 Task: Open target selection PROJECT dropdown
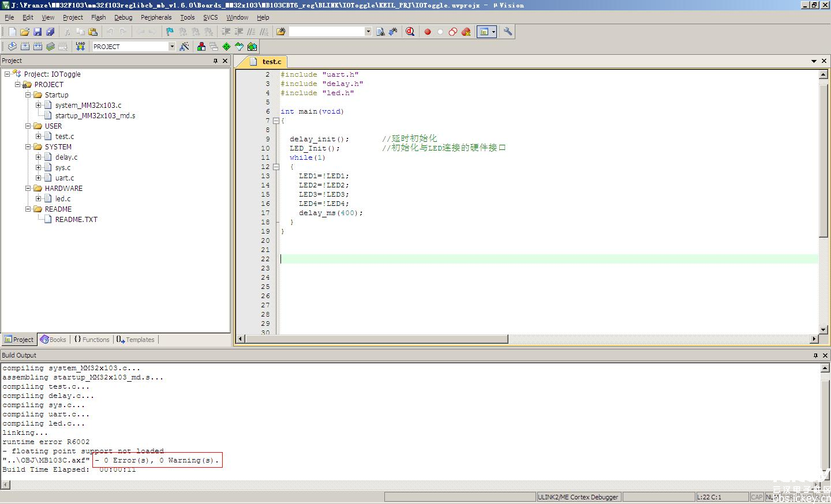click(x=172, y=47)
